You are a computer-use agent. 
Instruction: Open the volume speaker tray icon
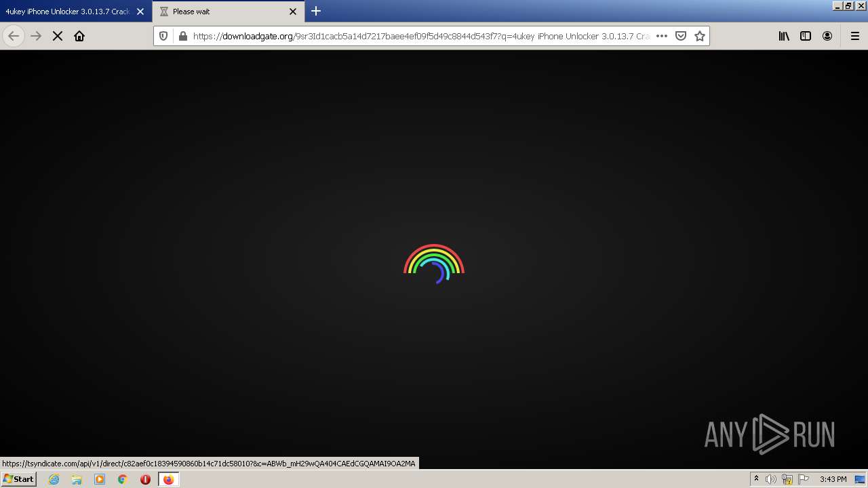pyautogui.click(x=771, y=479)
